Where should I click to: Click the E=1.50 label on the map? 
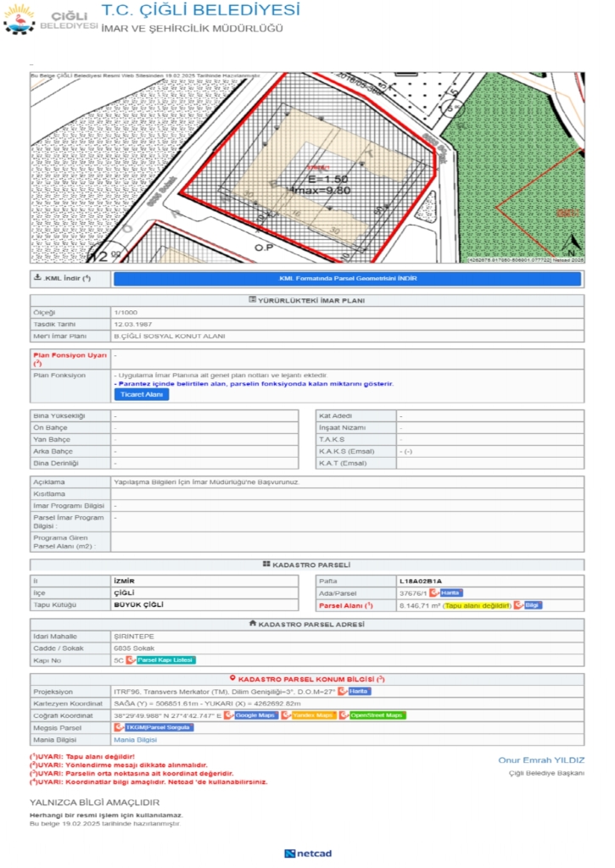click(x=328, y=179)
